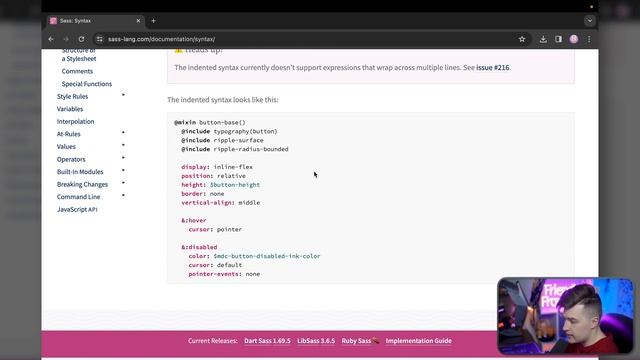Open the Variables documentation page
Image resolution: width=640 pixels, height=360 pixels.
(70, 109)
